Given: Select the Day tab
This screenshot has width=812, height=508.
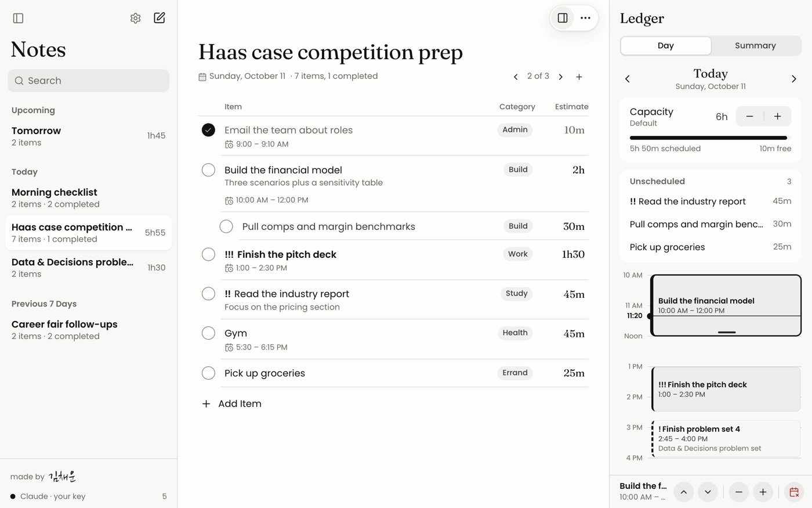Looking at the screenshot, I should coord(666,46).
